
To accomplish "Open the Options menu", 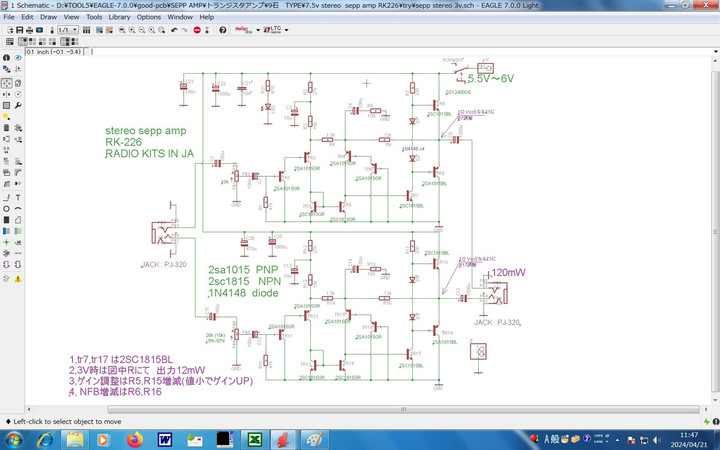I will [x=148, y=17].
